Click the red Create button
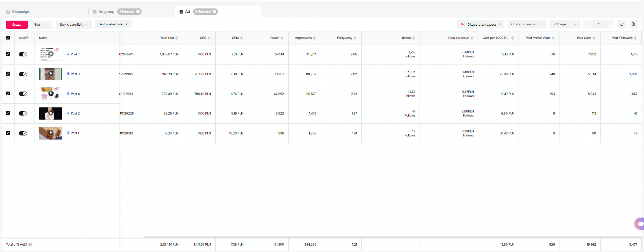The height and width of the screenshot is (252, 644). pos(17,24)
